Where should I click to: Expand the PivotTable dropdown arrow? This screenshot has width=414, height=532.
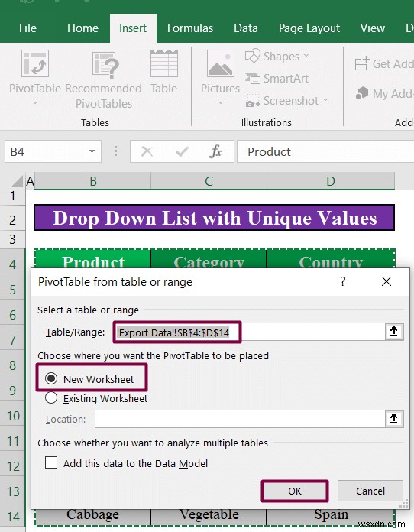[x=35, y=102]
